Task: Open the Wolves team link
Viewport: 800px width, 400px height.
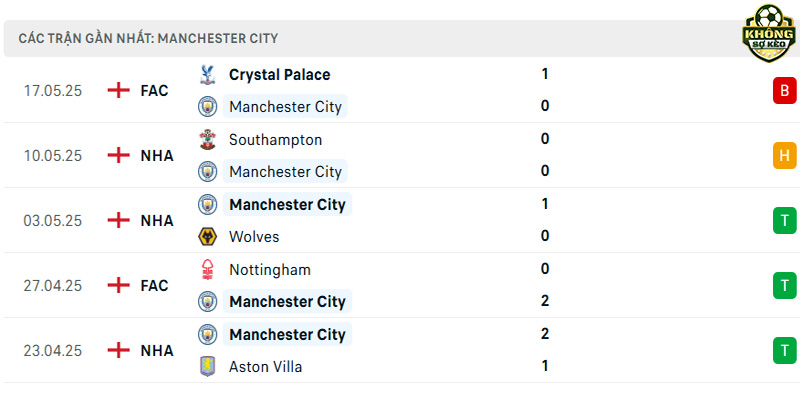Action: [254, 236]
